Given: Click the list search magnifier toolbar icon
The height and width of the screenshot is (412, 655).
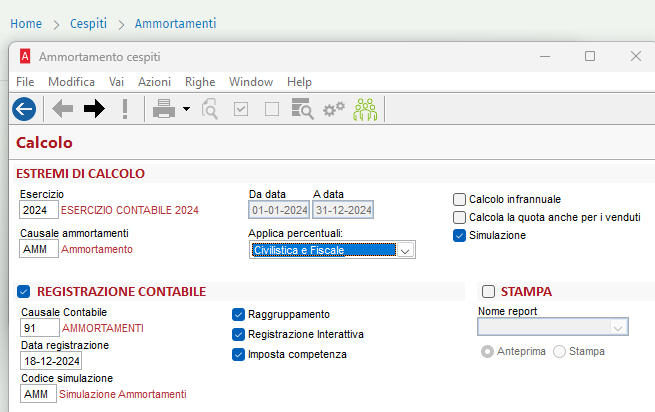Looking at the screenshot, I should 302,109.
